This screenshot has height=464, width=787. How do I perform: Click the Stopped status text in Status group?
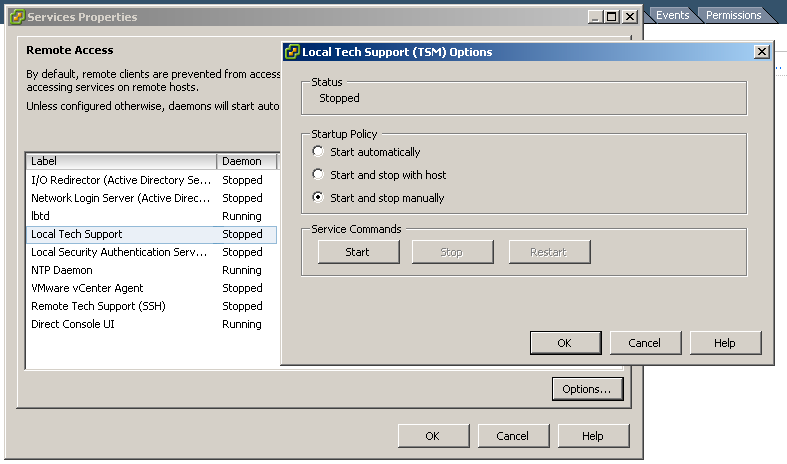click(x=339, y=98)
